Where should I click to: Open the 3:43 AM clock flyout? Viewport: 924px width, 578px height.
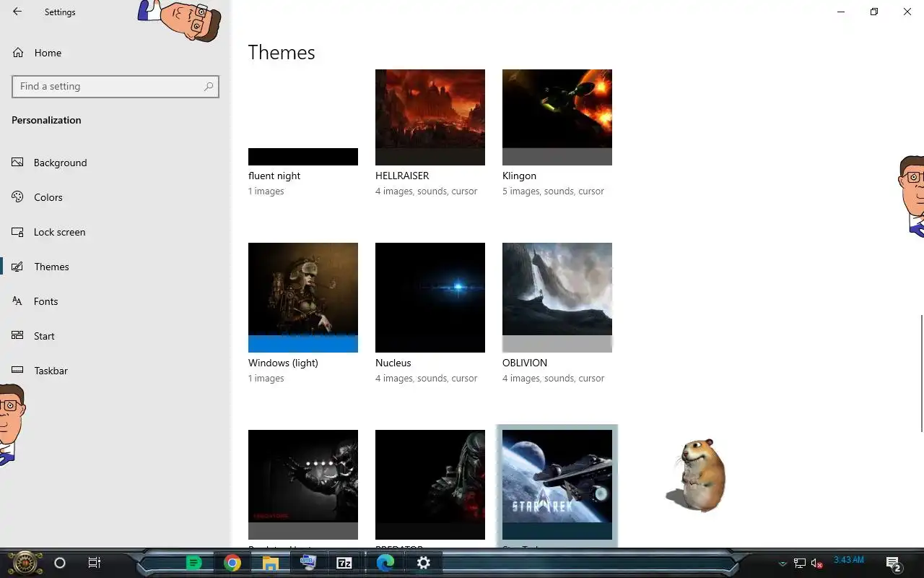849,560
